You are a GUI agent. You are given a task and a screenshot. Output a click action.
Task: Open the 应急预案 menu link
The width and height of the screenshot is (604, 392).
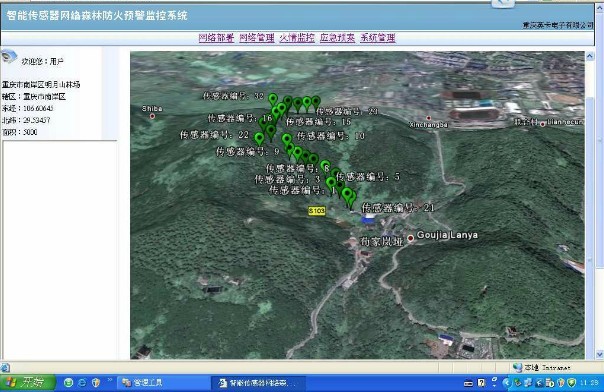pos(337,38)
